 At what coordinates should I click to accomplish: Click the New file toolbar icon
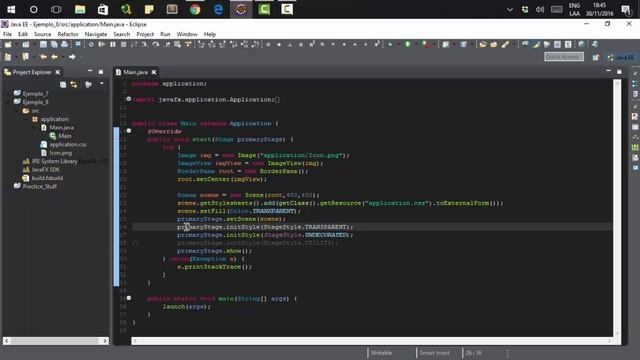tap(8, 44)
